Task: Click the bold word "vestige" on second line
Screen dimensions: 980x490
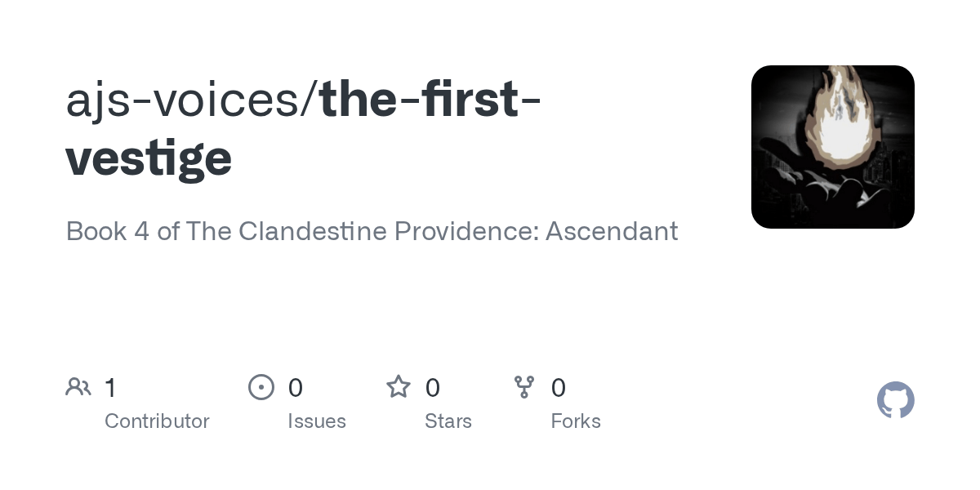Action: pos(149,159)
